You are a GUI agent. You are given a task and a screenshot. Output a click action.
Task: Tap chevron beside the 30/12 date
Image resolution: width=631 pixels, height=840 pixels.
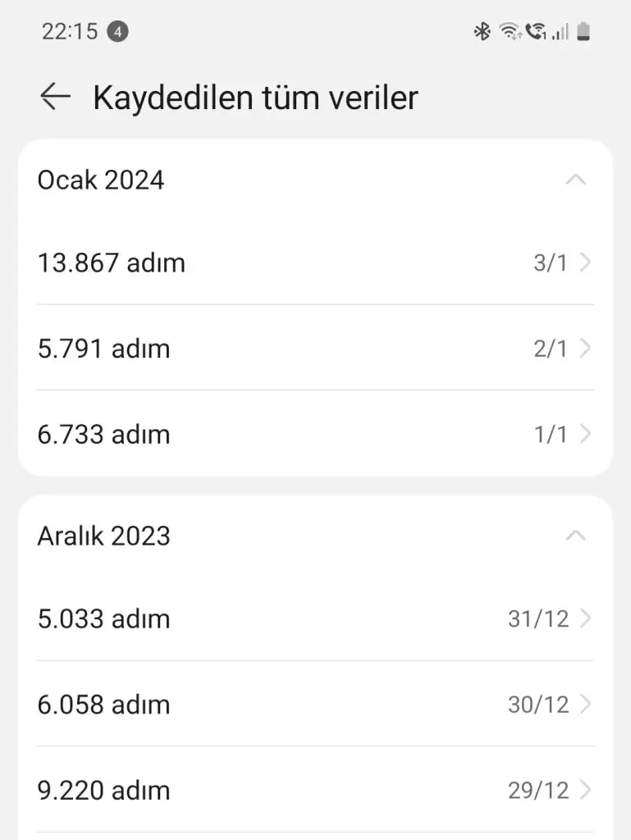point(585,704)
